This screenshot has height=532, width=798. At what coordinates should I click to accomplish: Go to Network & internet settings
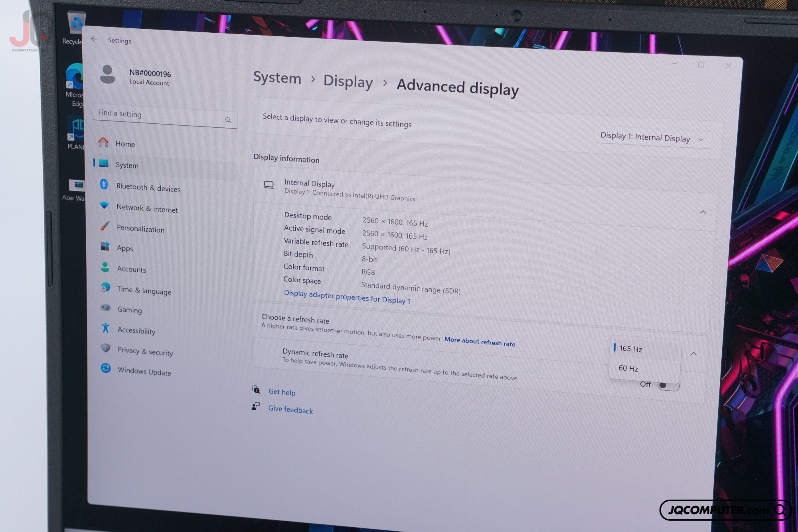[147, 208]
